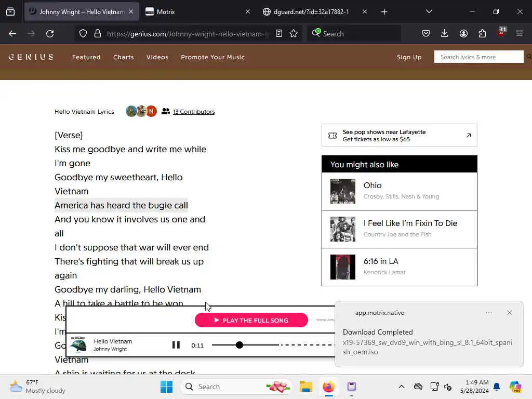
Task: Open notification options three dots menu
Action: (x=489, y=313)
